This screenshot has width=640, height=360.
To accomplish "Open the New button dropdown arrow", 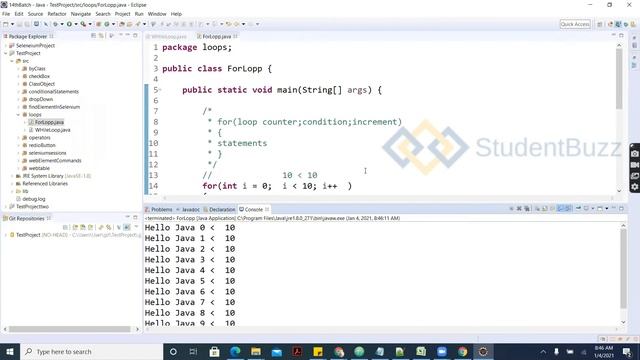I will [12, 24].
